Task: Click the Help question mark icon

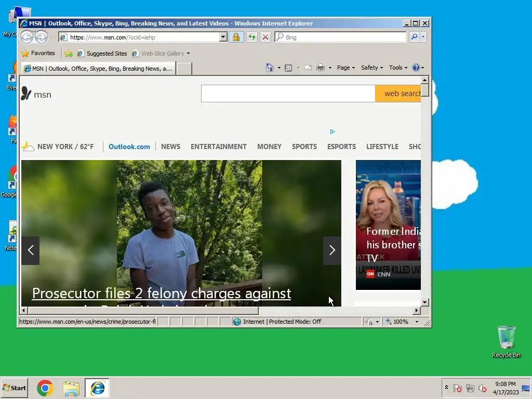Action: [x=416, y=68]
